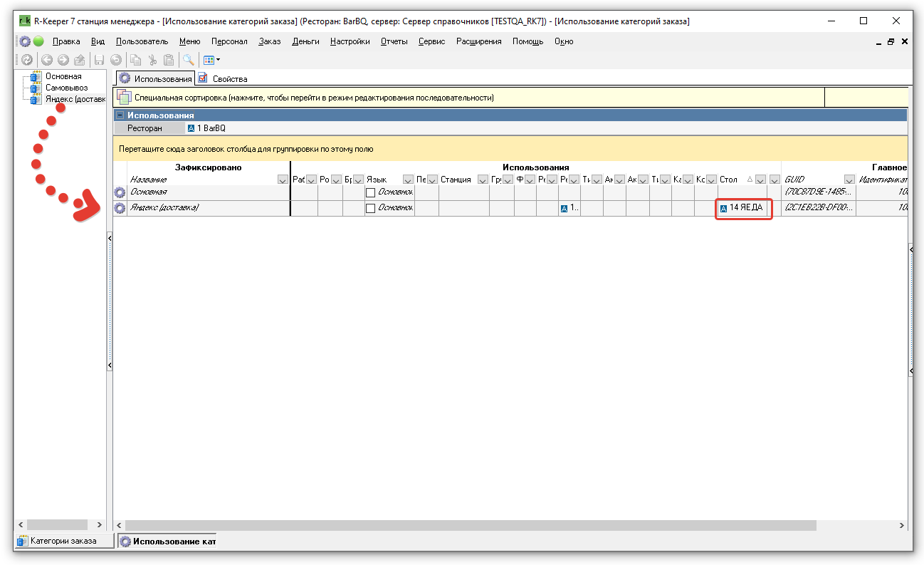Click the green circle status icon
The height and width of the screenshot is (565, 924).
pos(38,41)
